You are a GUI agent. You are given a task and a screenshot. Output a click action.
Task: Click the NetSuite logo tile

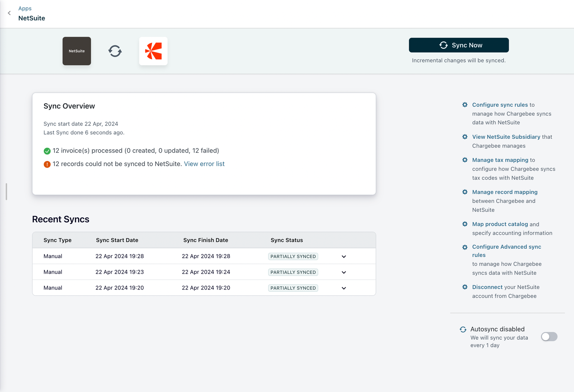[77, 51]
